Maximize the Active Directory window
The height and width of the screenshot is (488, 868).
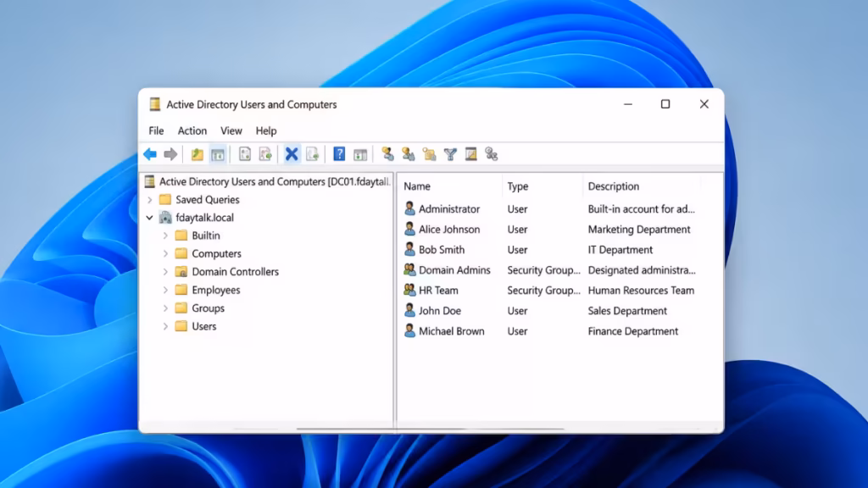665,104
